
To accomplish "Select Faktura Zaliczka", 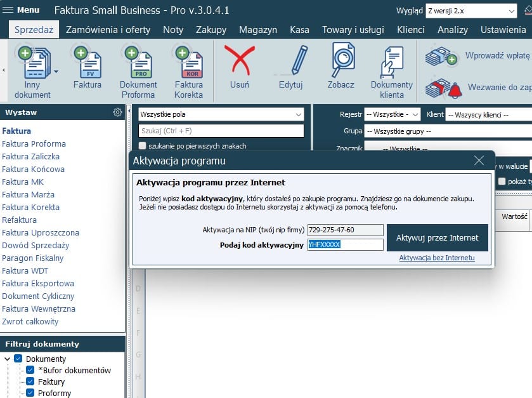I will pos(30,157).
